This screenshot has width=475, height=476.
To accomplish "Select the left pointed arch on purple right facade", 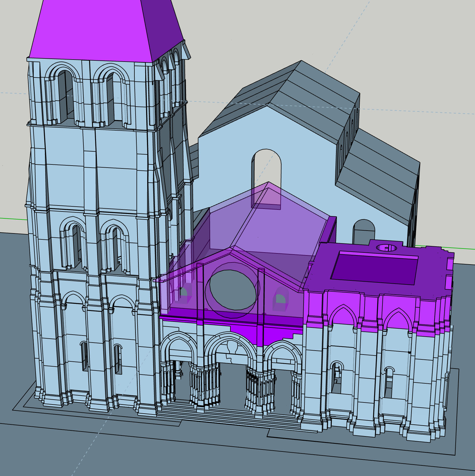I will click(x=343, y=315).
